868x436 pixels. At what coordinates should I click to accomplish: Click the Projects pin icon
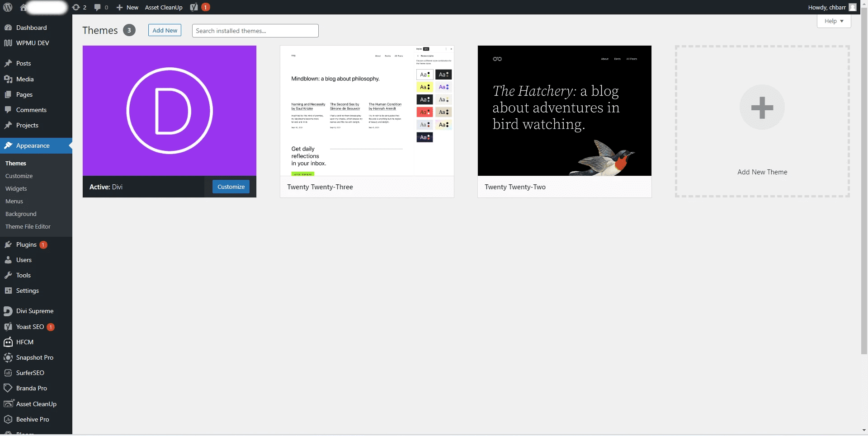8,125
